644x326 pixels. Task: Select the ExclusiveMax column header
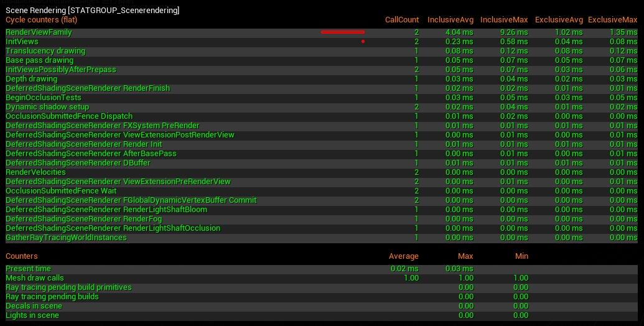point(613,20)
